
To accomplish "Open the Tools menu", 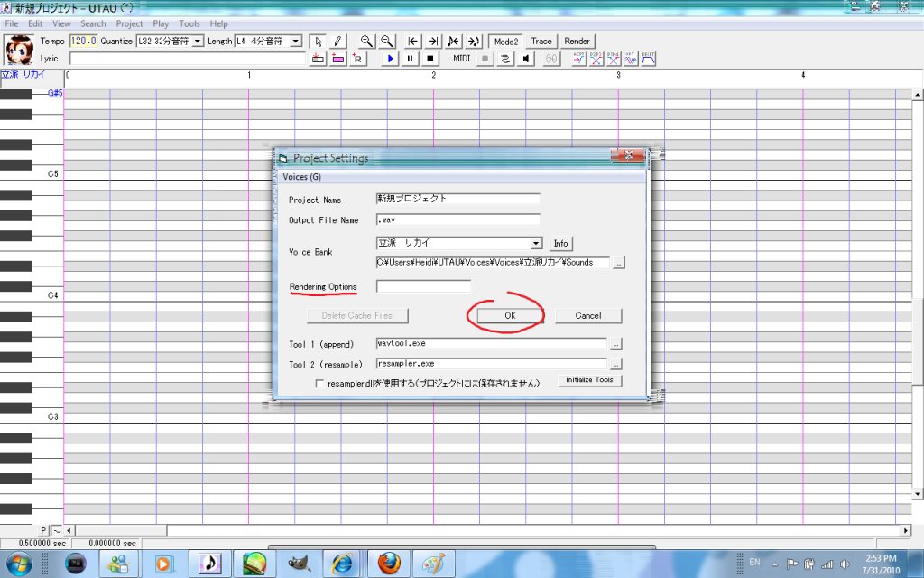I will pyautogui.click(x=189, y=23).
